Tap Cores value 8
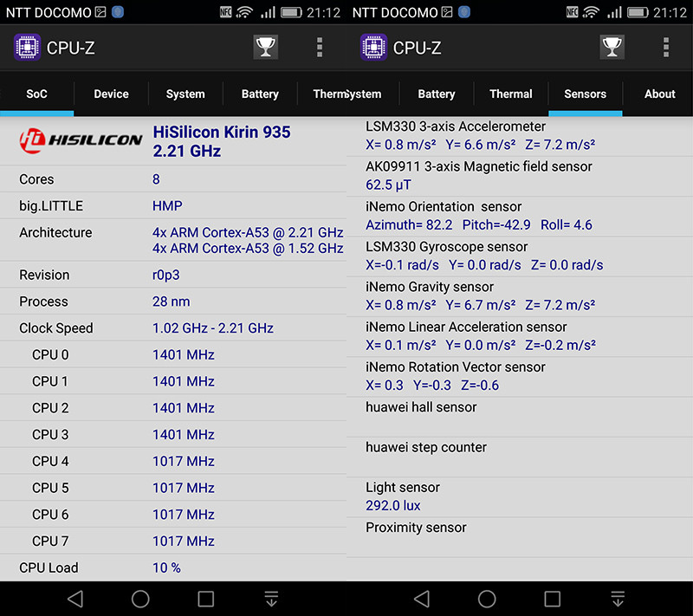Screen dimensions: 693x616 156,179
